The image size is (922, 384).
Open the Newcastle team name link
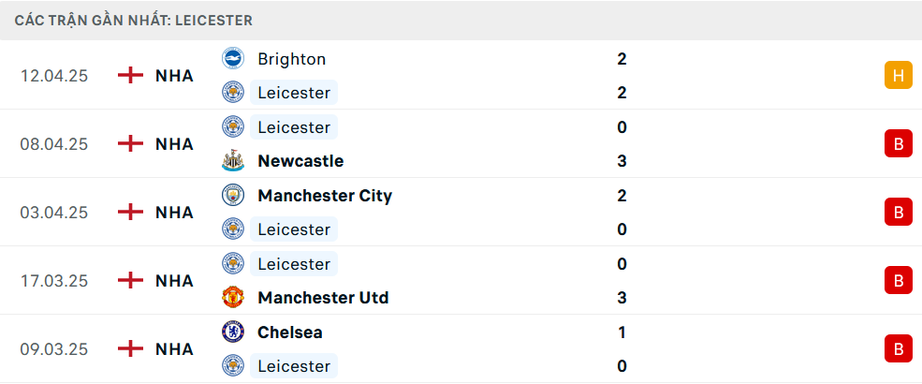(300, 161)
